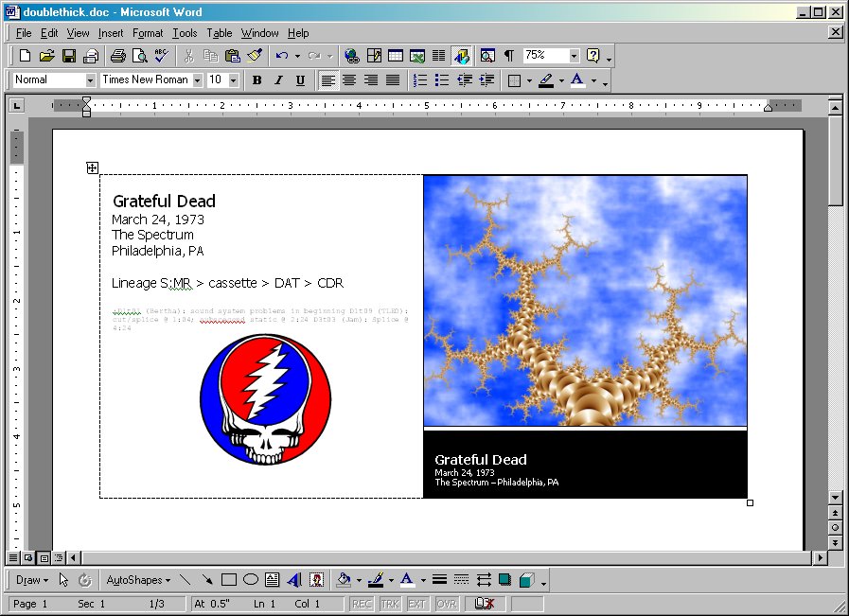849x616 pixels.
Task: Open the AutoShapes menu
Action: coord(138,580)
